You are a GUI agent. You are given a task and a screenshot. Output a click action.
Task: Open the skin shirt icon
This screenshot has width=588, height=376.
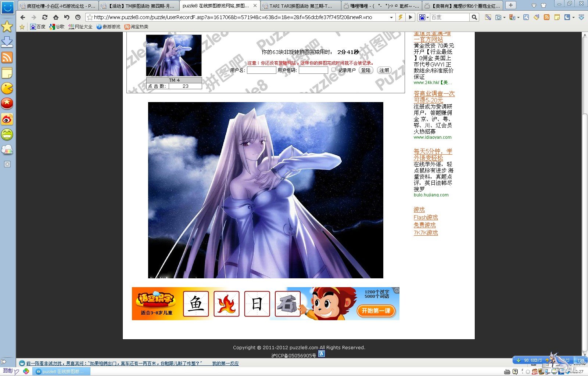(544, 5)
